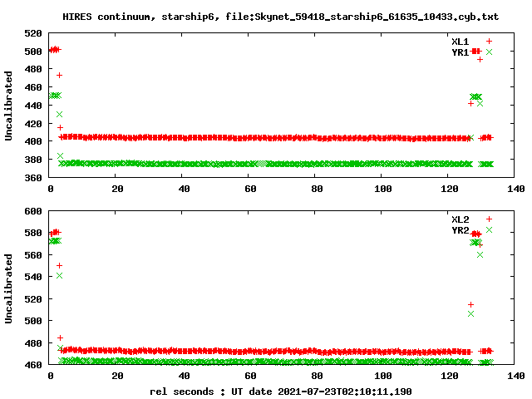Click the YR2 legend label
This screenshot has width=532, height=399.
[x=460, y=230]
